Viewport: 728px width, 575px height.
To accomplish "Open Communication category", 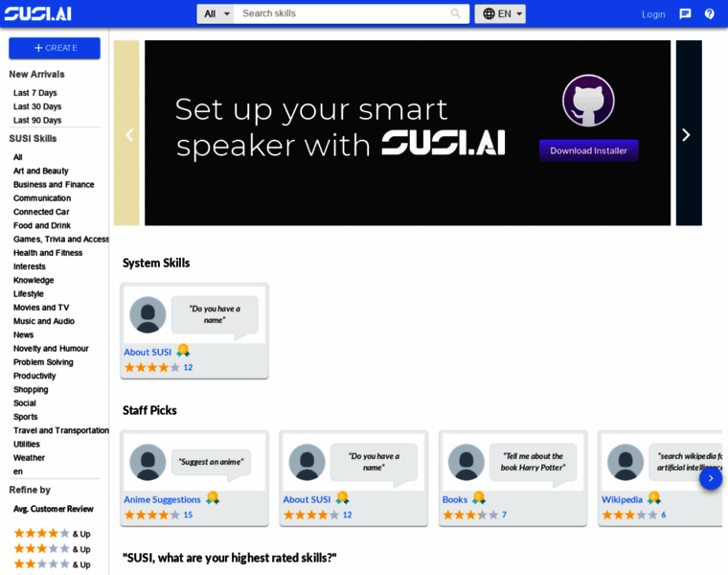I will point(42,198).
